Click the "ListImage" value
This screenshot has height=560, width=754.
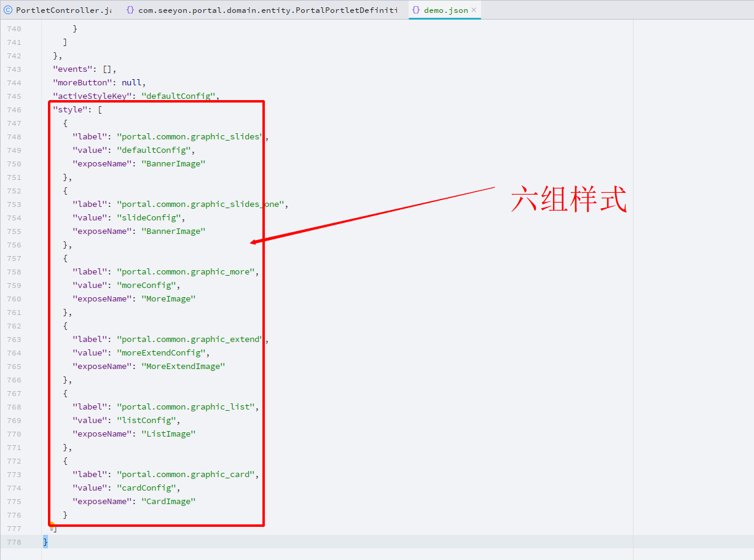169,434
